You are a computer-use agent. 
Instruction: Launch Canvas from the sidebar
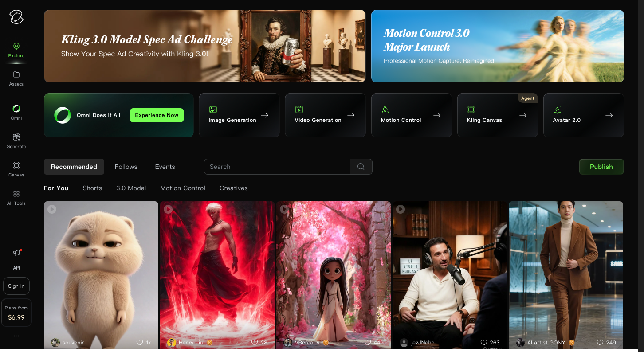coord(16,169)
